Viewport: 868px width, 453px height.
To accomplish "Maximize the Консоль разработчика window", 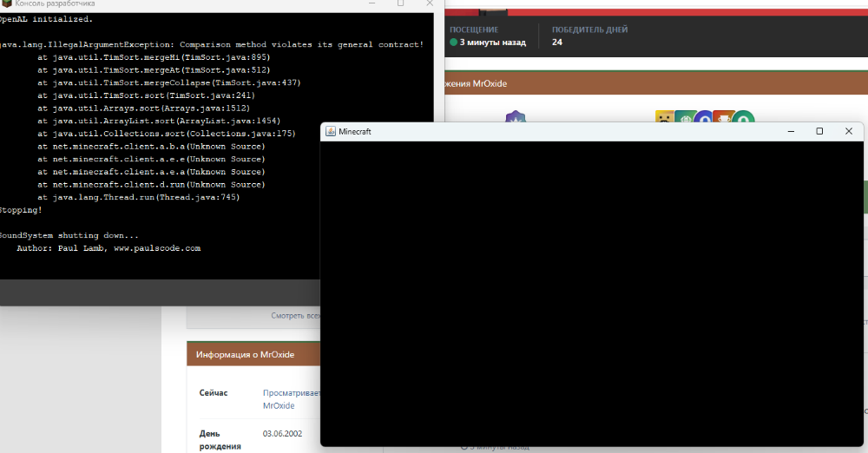I will coord(400,3).
